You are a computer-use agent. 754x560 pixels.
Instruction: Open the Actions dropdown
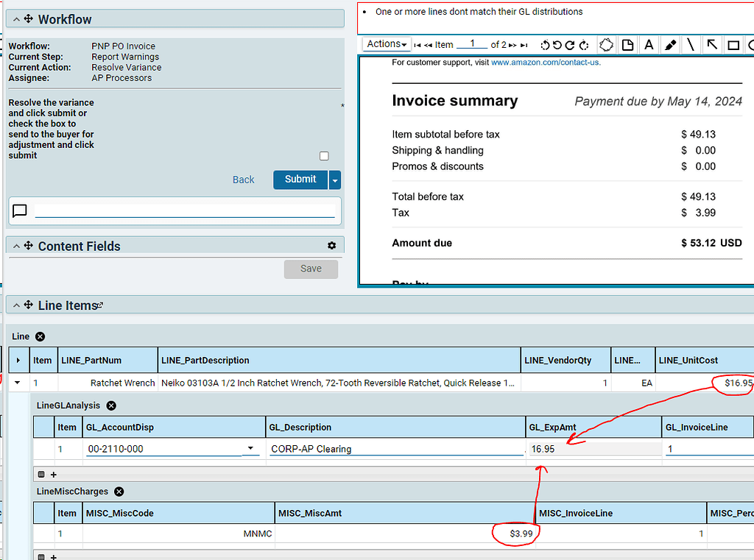click(386, 44)
